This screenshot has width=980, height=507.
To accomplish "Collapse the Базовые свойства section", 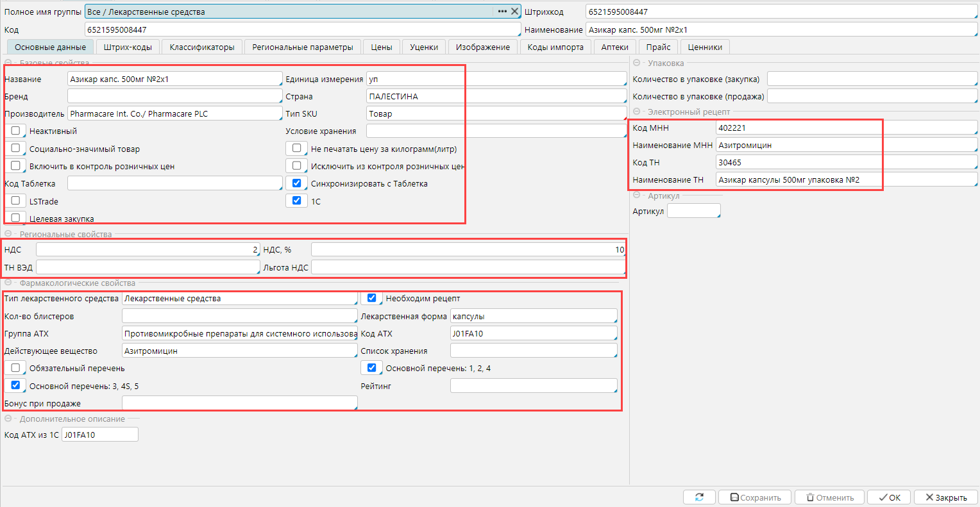I will coord(8,63).
